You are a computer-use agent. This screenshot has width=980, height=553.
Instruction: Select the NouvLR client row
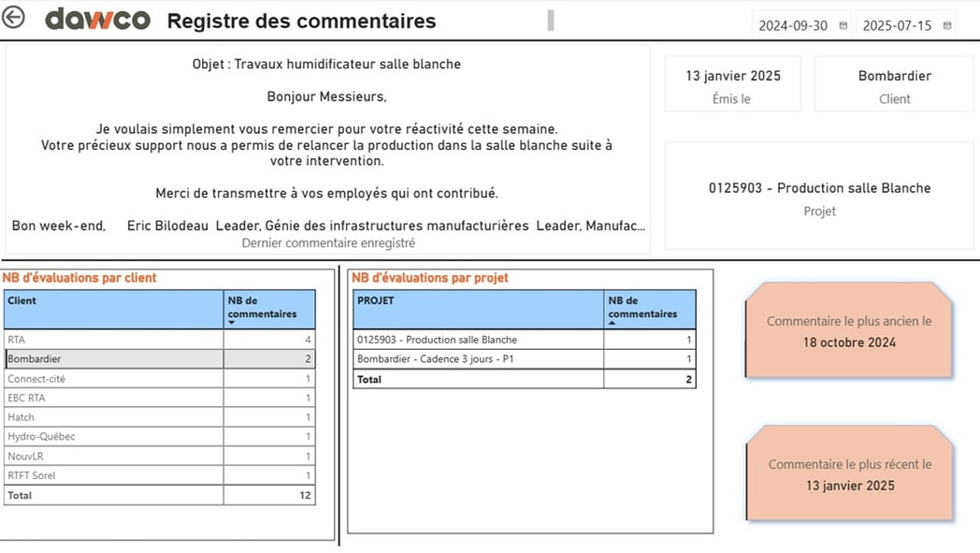(x=159, y=456)
